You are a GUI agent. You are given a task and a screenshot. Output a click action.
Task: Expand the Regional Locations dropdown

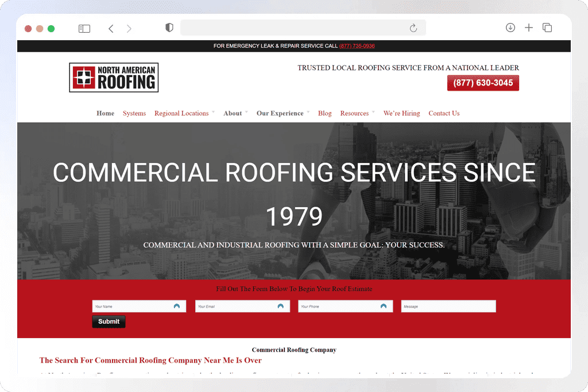[181, 113]
